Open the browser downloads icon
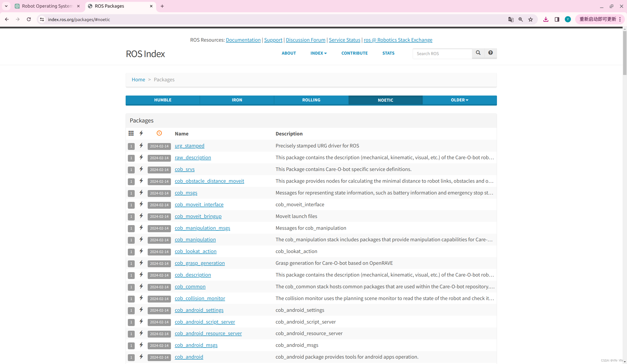Image resolution: width=627 pixels, height=364 pixels. click(546, 19)
